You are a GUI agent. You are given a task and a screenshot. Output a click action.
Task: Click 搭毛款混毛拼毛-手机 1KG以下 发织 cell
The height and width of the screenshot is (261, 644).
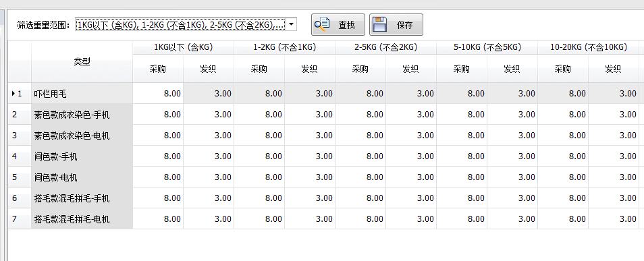[208, 198]
